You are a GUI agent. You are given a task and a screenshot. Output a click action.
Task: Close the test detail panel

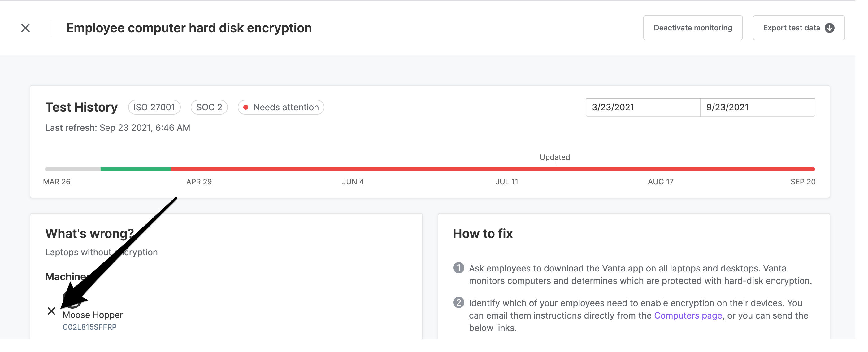[25, 28]
